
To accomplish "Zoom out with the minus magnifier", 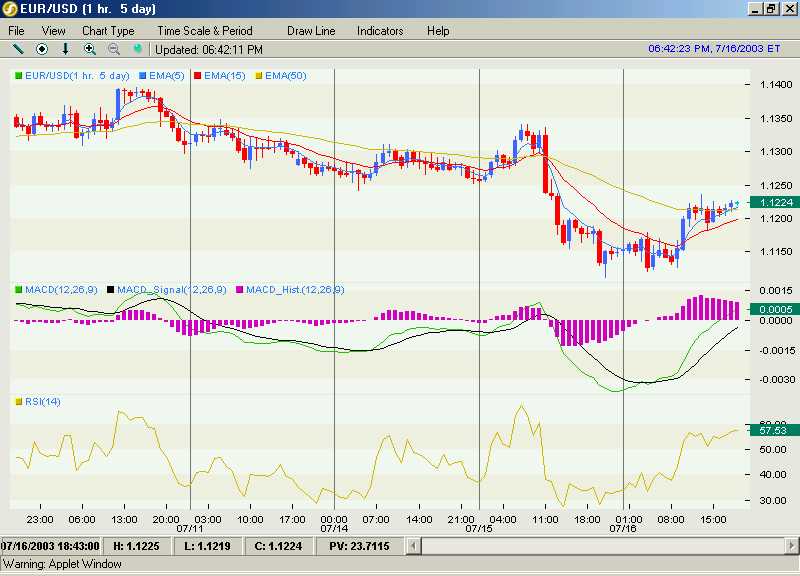I will point(114,49).
